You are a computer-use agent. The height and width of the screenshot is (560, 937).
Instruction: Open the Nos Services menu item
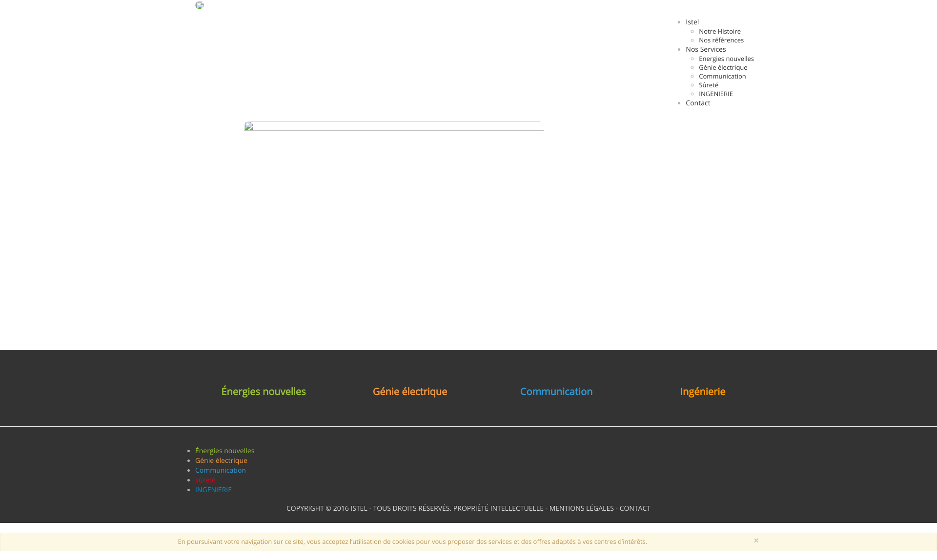click(705, 49)
